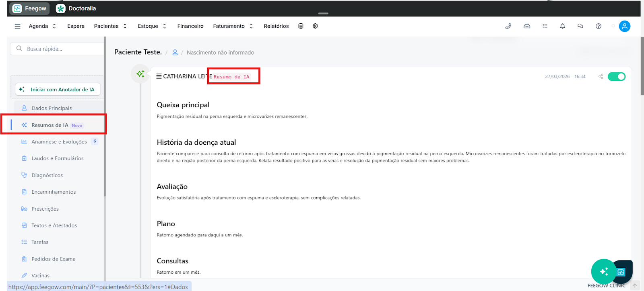644x291 pixels.
Task: Open the Relatórios menu
Action: click(x=277, y=26)
